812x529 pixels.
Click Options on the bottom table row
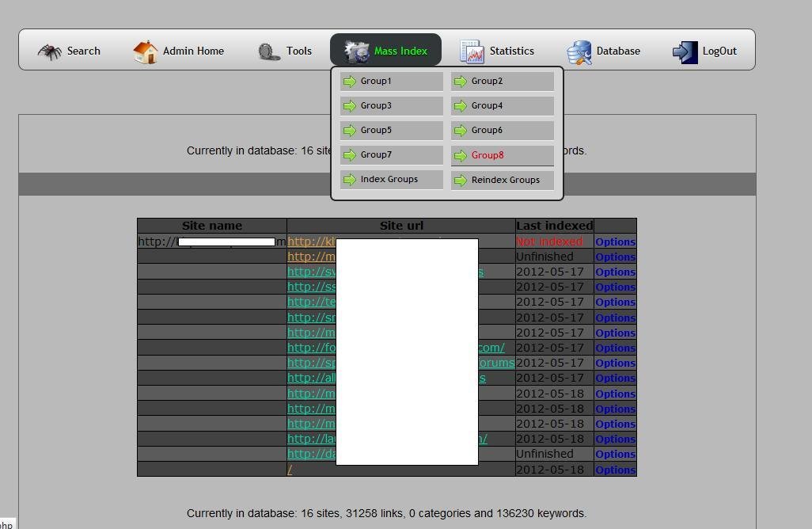coord(615,469)
